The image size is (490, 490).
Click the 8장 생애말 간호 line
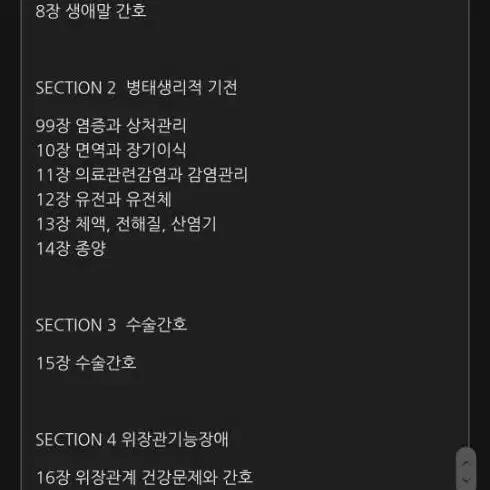(91, 11)
